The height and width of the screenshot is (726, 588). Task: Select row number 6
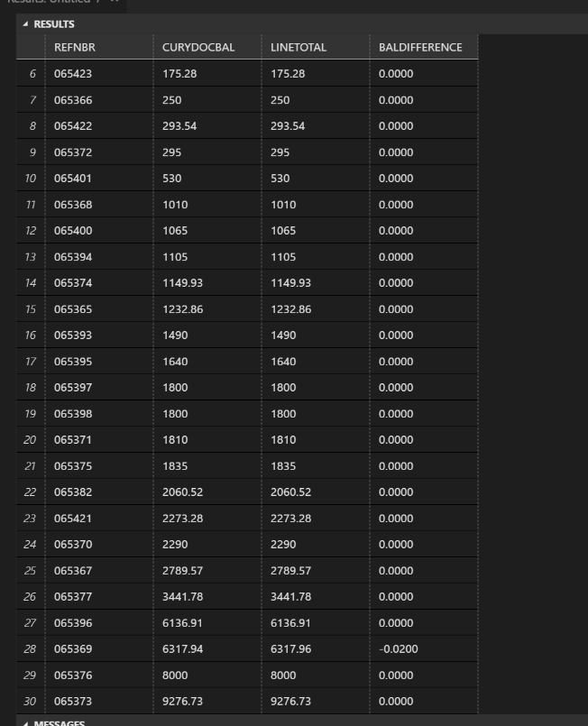(x=32, y=73)
